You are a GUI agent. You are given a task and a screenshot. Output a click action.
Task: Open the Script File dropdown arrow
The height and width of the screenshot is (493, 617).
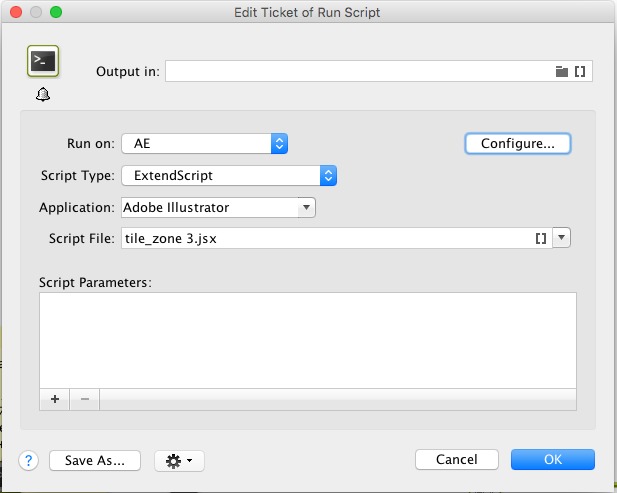click(x=561, y=238)
